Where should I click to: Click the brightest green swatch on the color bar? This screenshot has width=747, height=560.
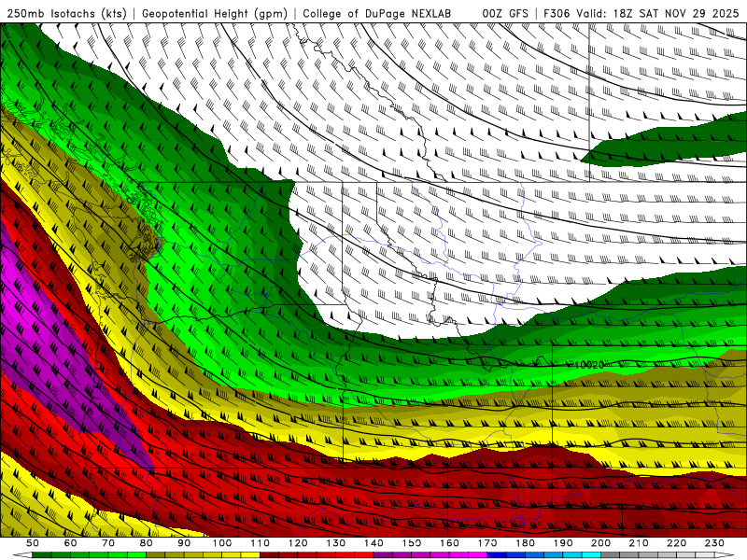click(x=136, y=554)
